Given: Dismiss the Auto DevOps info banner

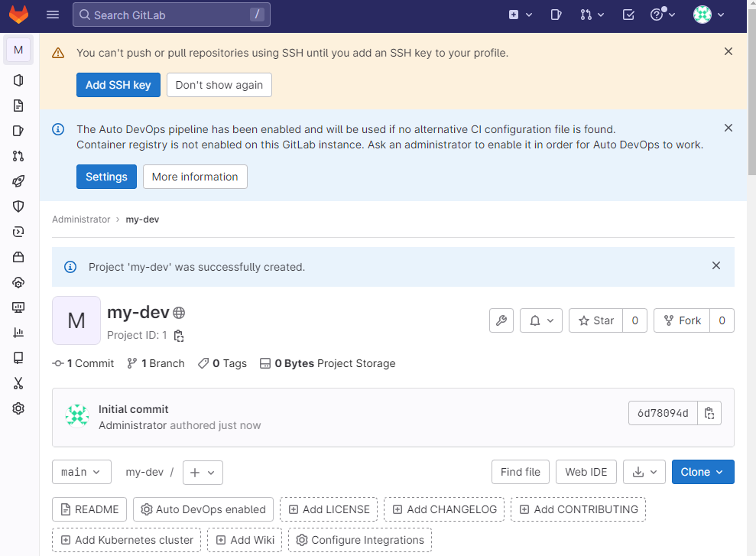Looking at the screenshot, I should pyautogui.click(x=728, y=128).
